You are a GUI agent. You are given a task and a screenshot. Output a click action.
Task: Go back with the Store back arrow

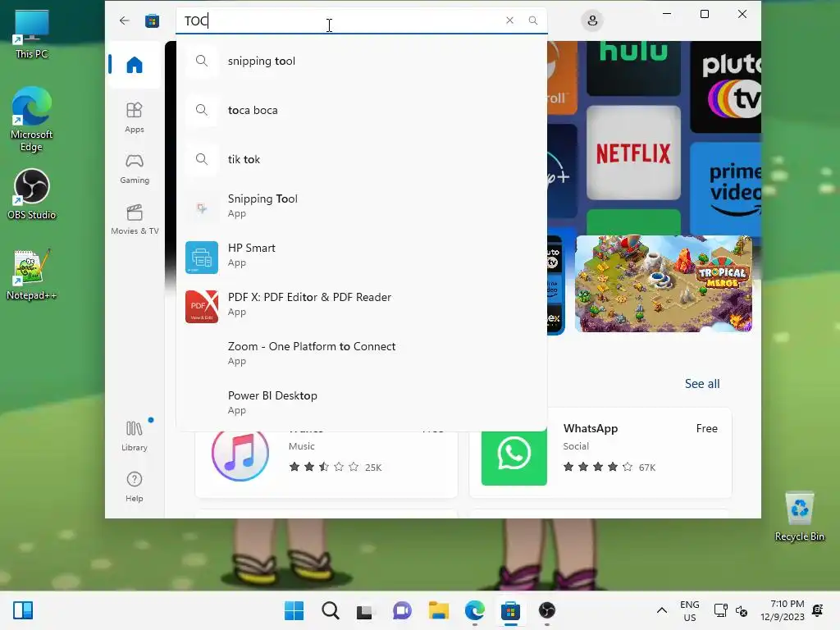125,21
